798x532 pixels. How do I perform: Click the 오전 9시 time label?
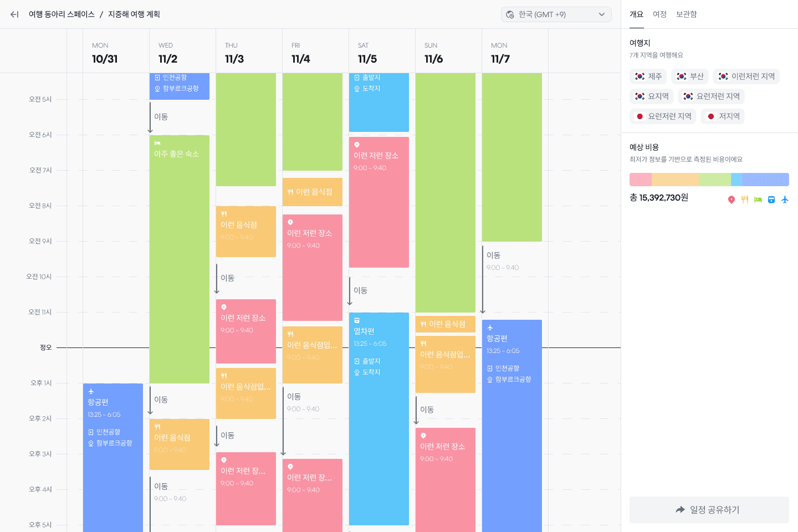40,241
